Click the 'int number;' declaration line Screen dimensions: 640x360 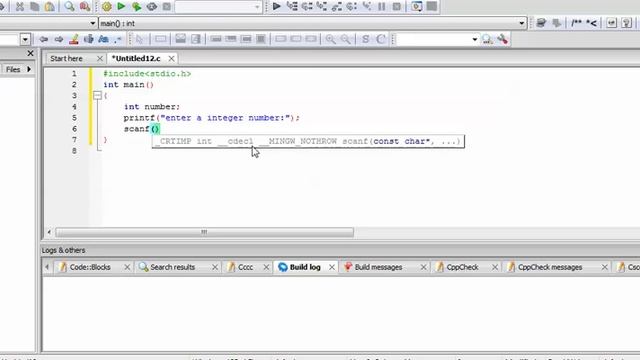click(x=152, y=107)
